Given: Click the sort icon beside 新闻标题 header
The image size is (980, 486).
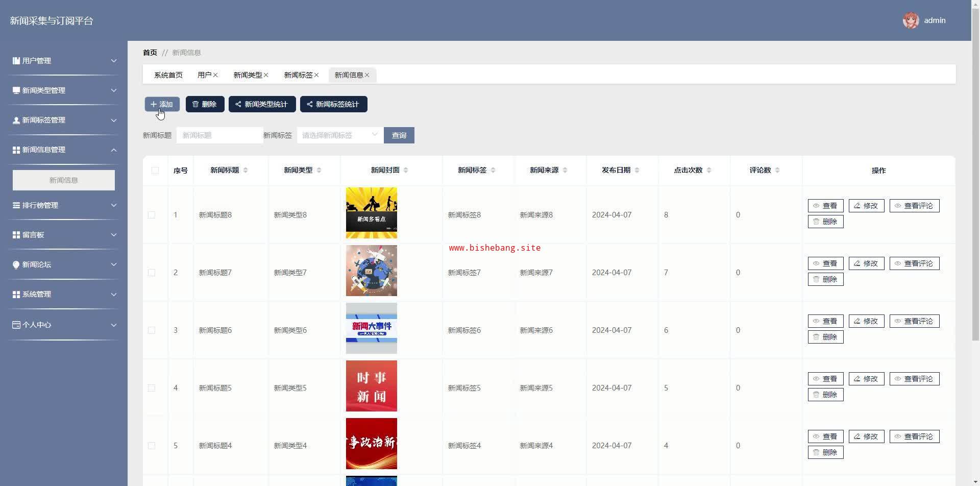Looking at the screenshot, I should 246,171.
